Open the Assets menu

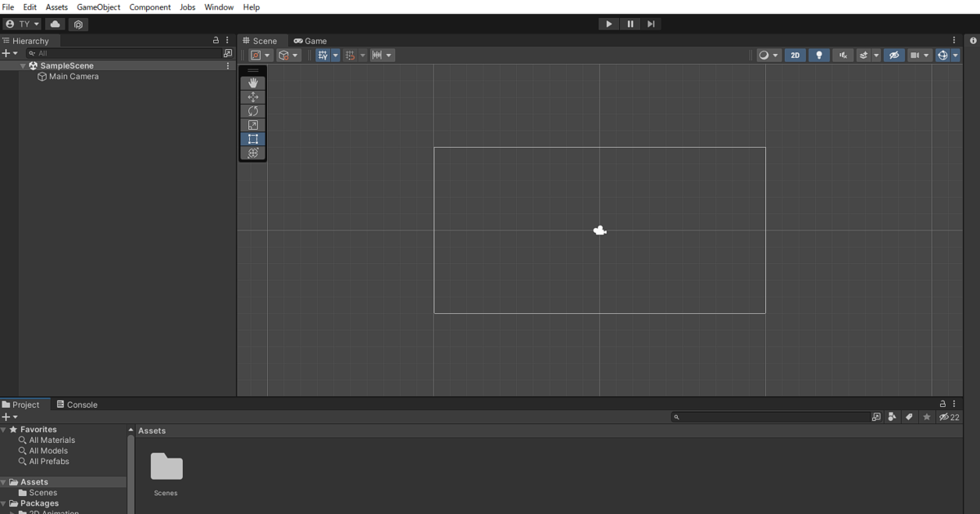(x=56, y=7)
